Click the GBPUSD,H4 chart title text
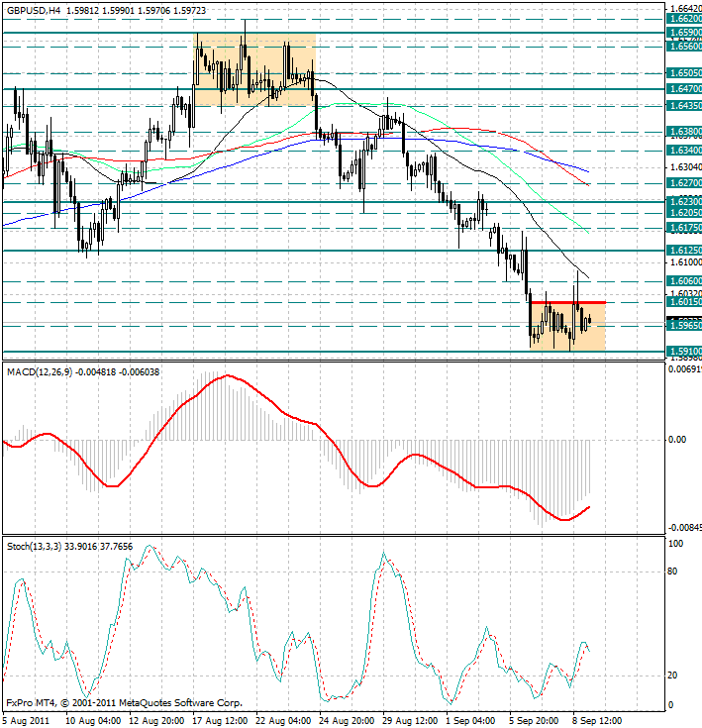 pos(32,9)
